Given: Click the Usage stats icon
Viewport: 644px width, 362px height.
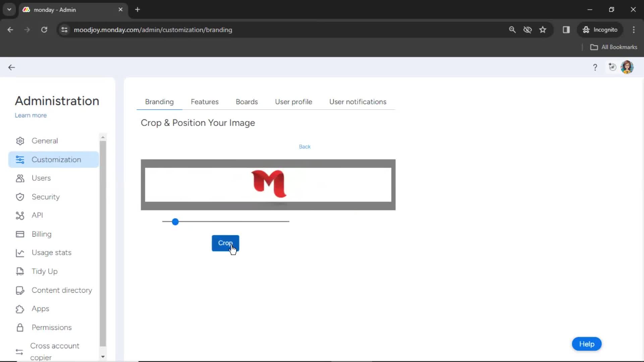Looking at the screenshot, I should (x=20, y=252).
